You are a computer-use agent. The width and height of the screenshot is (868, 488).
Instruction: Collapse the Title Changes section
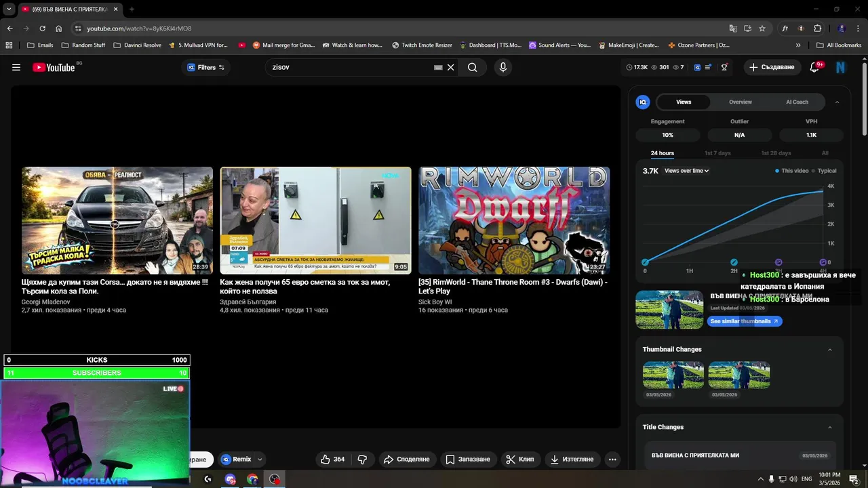tap(829, 428)
